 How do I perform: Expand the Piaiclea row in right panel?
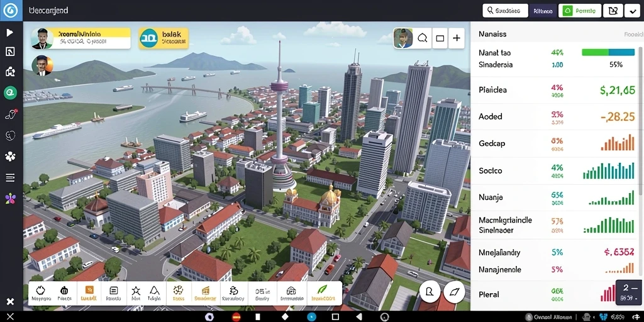[x=557, y=90]
